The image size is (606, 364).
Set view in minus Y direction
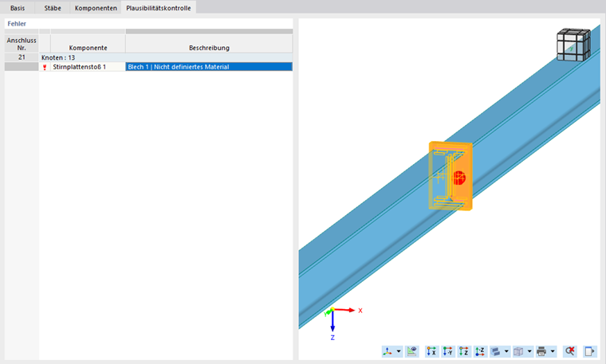(x=447, y=351)
